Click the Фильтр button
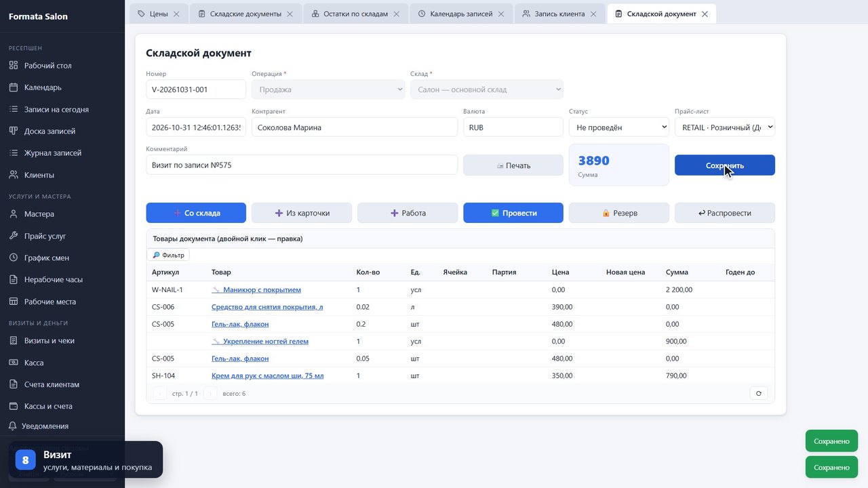Screen dimensions: 868x488 [x=168, y=255]
